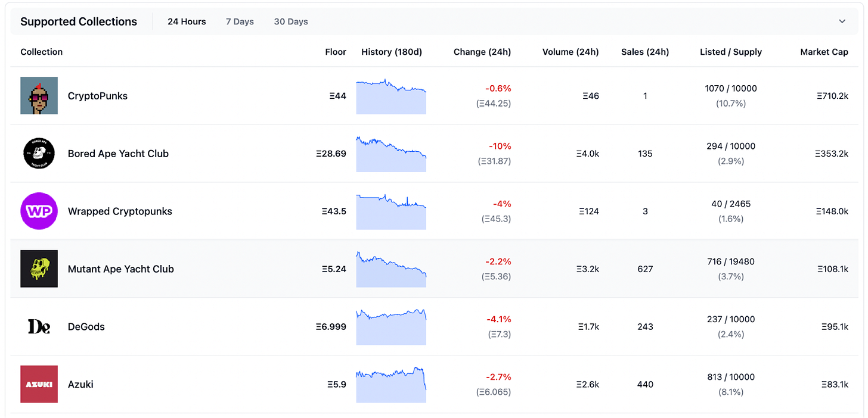Click the volume value Ξ3.2k
Viewport: 868px width, 418px height.
[x=587, y=269]
